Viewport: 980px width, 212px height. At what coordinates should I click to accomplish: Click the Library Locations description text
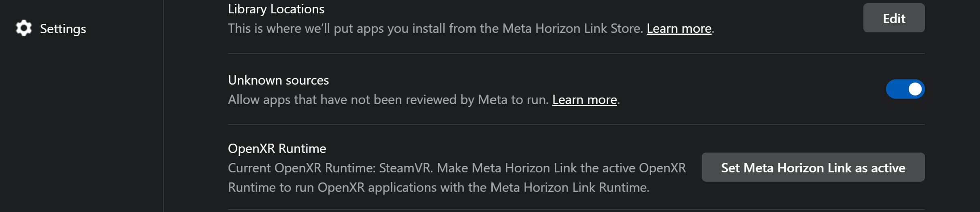471,28
